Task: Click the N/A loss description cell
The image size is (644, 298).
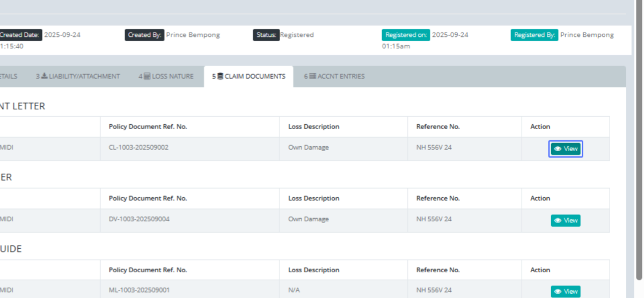Action: [294, 290]
